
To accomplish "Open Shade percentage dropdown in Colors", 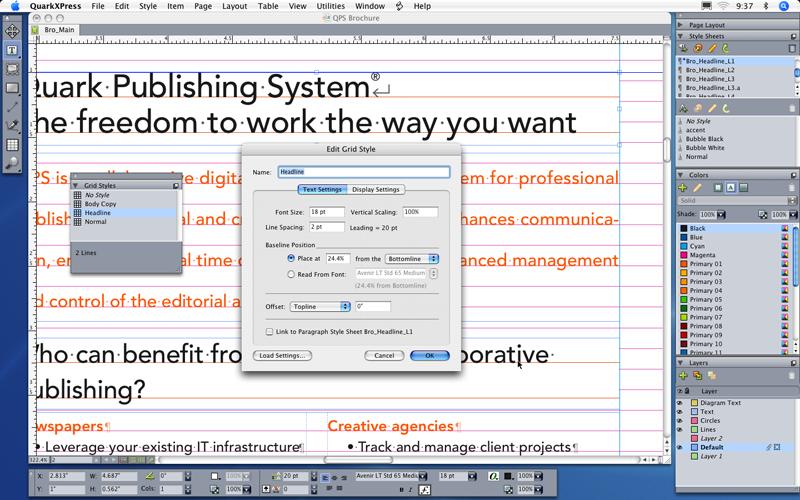I will [721, 215].
